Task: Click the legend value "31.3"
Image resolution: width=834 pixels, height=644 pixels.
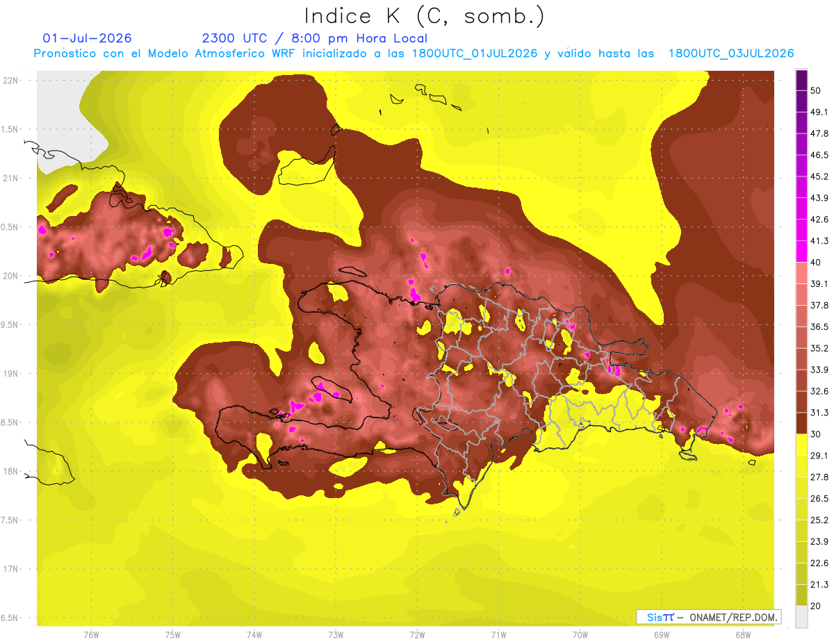Action: click(819, 413)
